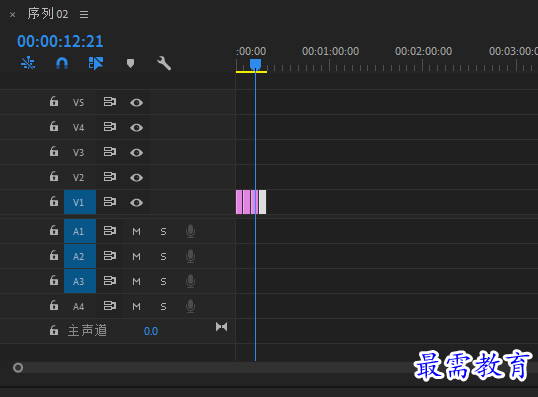Click the master track output meter icon
Screen dimensions: 538x397
221,327
